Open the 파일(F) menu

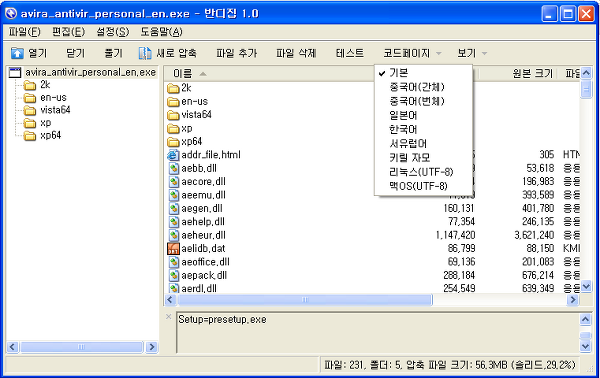coord(24,32)
